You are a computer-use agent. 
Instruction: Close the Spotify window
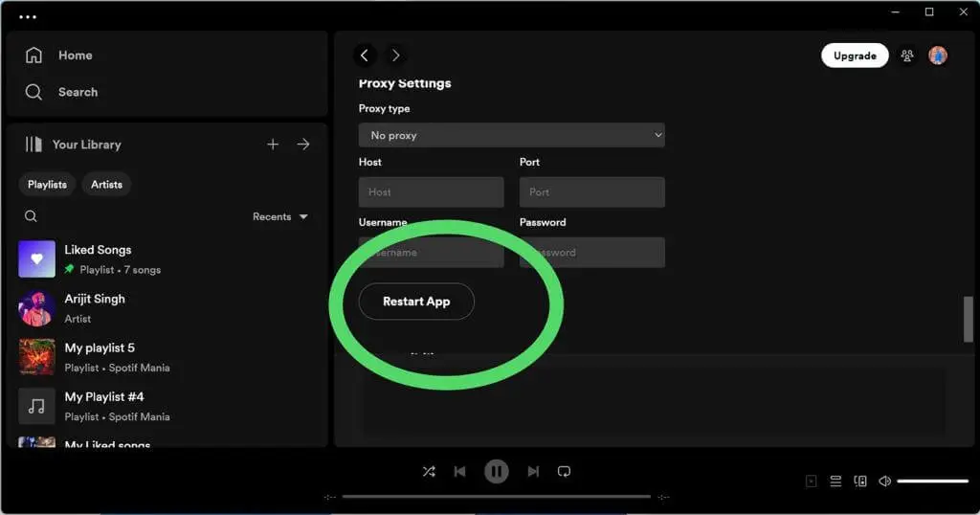(x=963, y=11)
